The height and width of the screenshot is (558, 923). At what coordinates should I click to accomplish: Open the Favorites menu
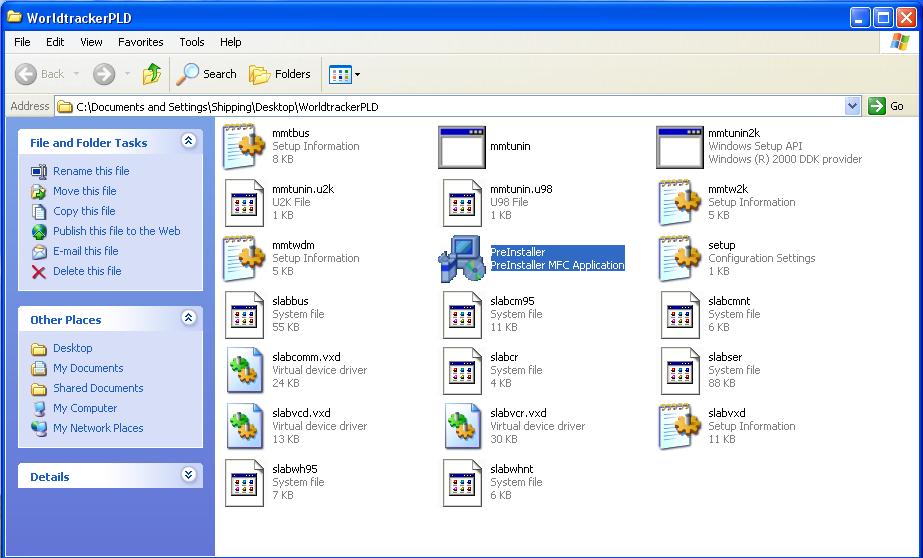coord(140,42)
